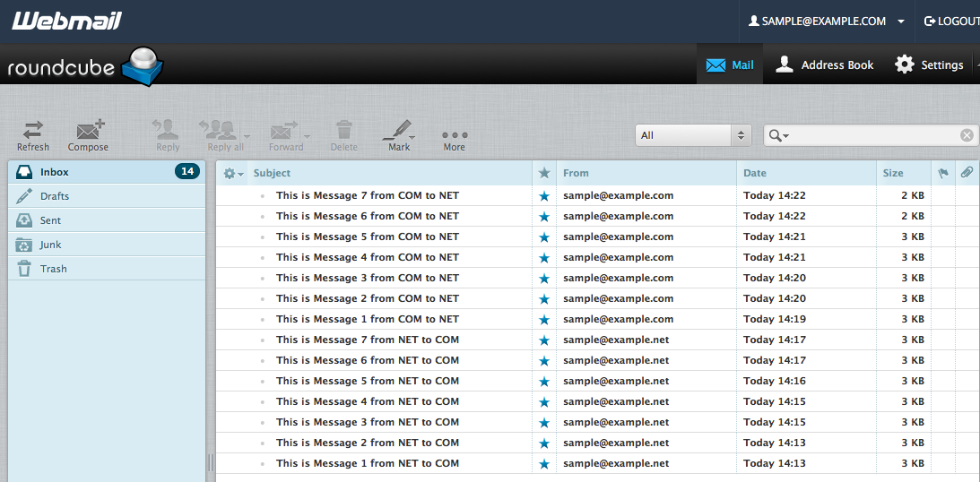Clear the search box with the X icon

(x=967, y=135)
